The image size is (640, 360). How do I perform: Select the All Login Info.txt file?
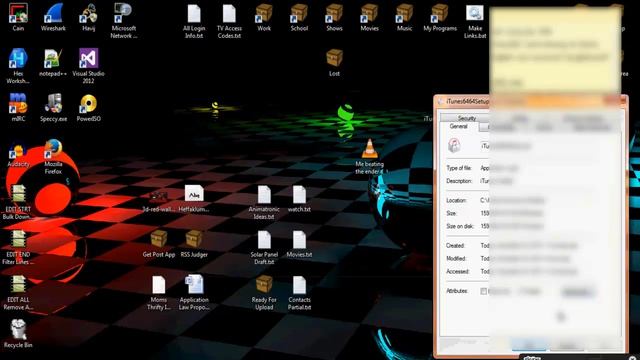(x=194, y=20)
